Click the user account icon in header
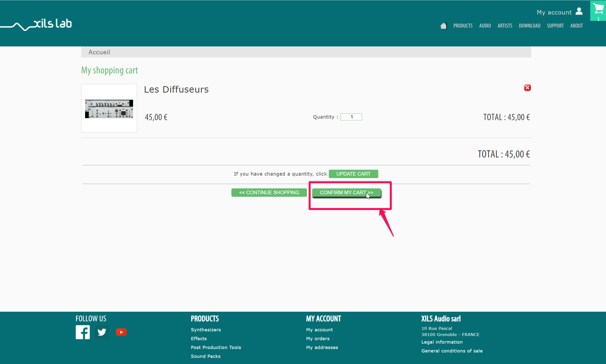This screenshot has width=606, height=364. [x=579, y=12]
